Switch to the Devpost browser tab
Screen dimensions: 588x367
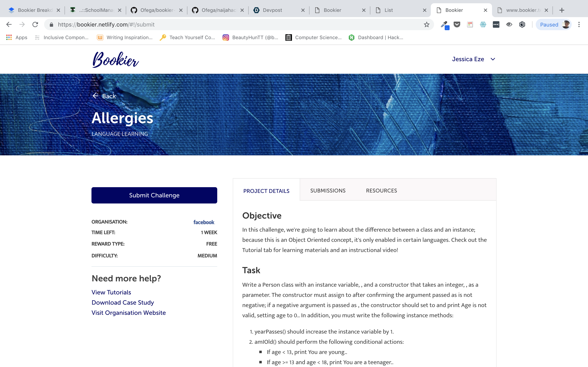coord(272,10)
